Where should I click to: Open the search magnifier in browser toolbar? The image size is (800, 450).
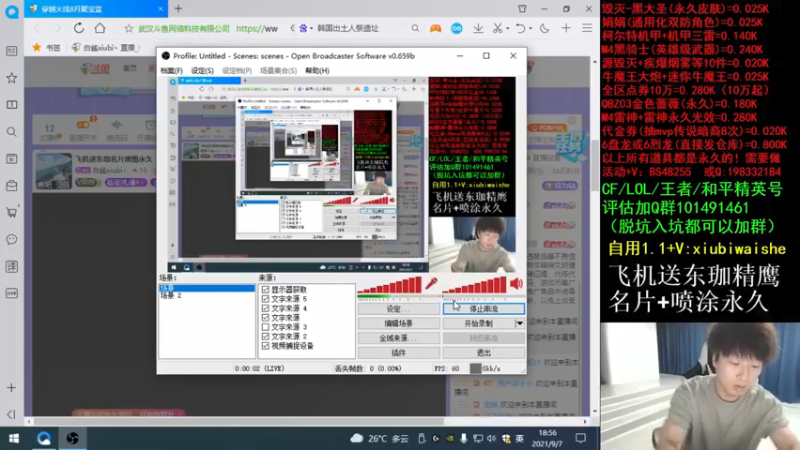415,29
